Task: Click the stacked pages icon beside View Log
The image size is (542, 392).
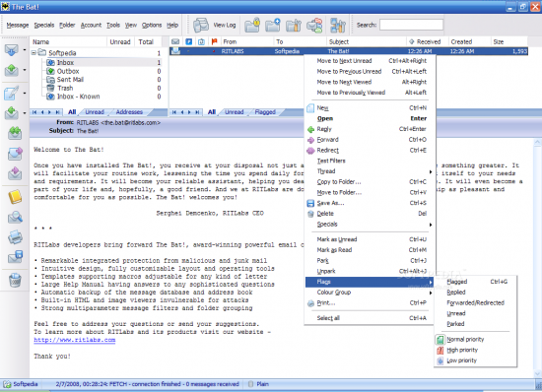Action: tap(201, 26)
